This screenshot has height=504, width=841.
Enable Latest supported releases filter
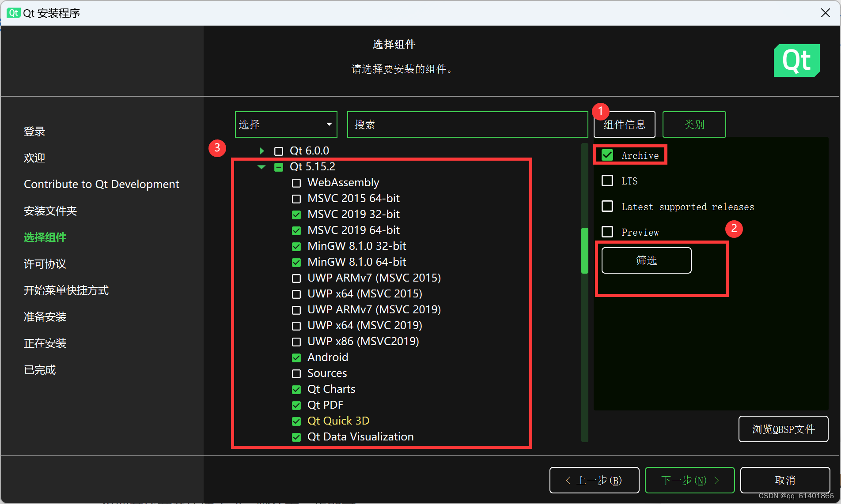pyautogui.click(x=607, y=206)
